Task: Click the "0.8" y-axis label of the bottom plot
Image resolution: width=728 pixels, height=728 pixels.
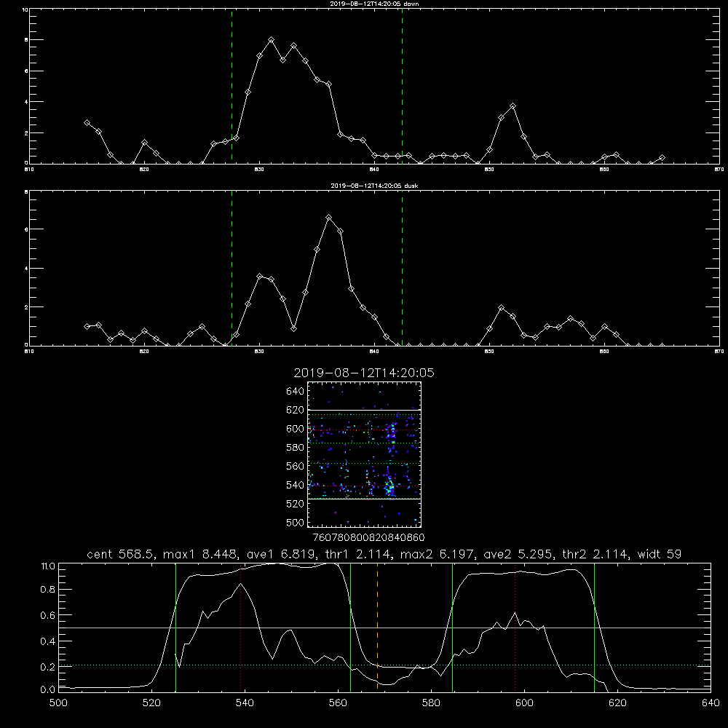Action: pyautogui.click(x=48, y=590)
